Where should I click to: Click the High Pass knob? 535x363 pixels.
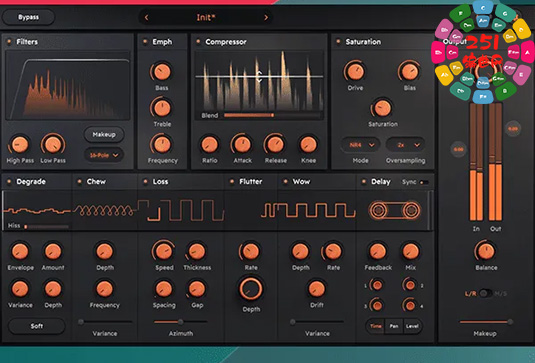pos(20,145)
